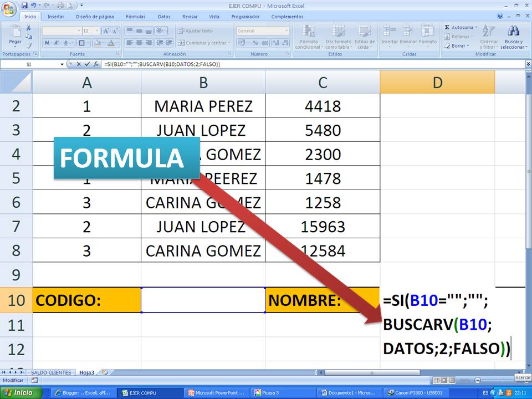Toggle Ajustar texto wrap text
The image size is (532, 399).
pos(196,31)
